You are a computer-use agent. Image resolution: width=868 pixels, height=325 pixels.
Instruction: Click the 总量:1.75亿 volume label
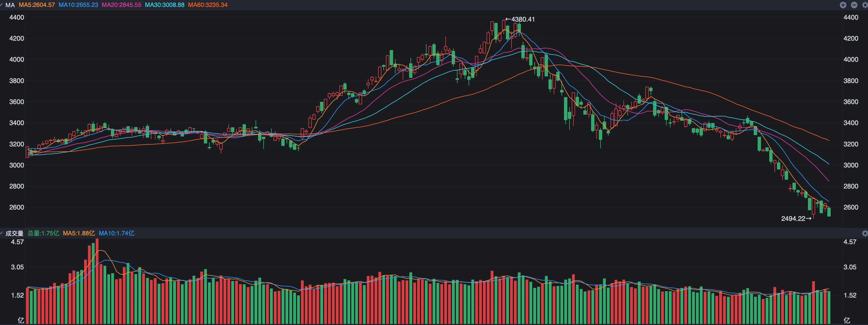click(43, 233)
